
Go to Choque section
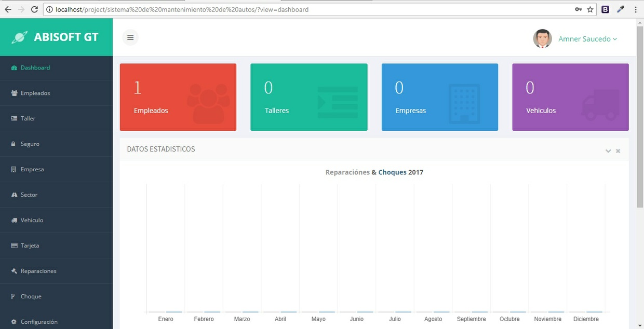pyautogui.click(x=56, y=297)
